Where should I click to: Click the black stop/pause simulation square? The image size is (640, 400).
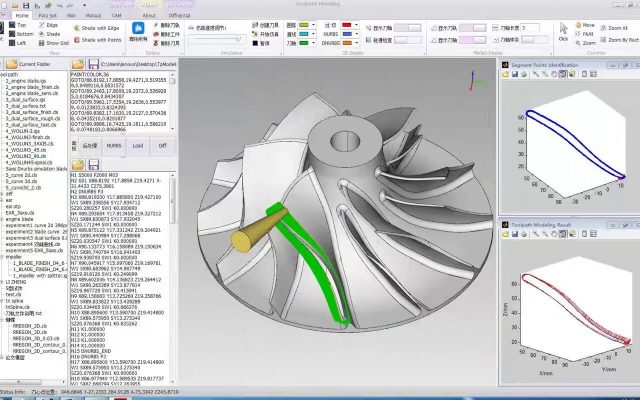coord(255,43)
